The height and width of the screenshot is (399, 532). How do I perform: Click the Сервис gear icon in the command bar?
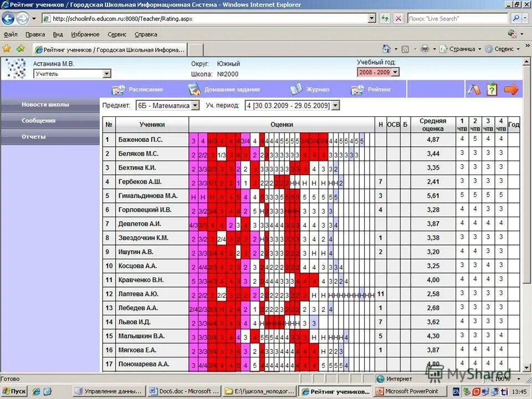pyautogui.click(x=489, y=49)
